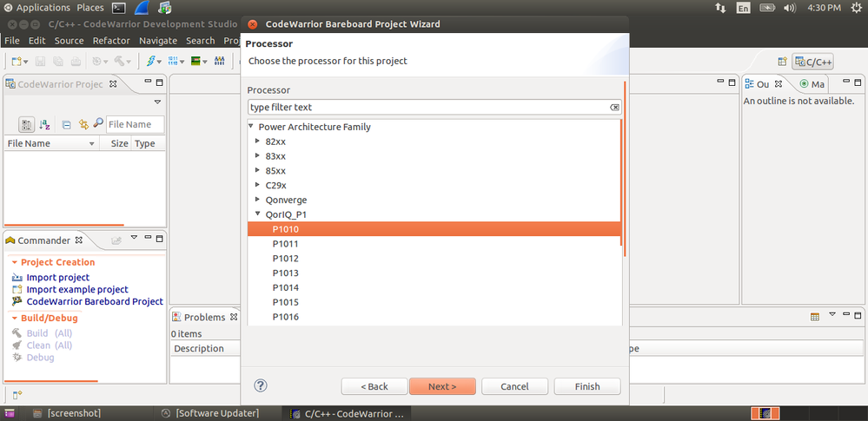
Task: Switch to the Ma (Make Target) tab
Action: 812,84
